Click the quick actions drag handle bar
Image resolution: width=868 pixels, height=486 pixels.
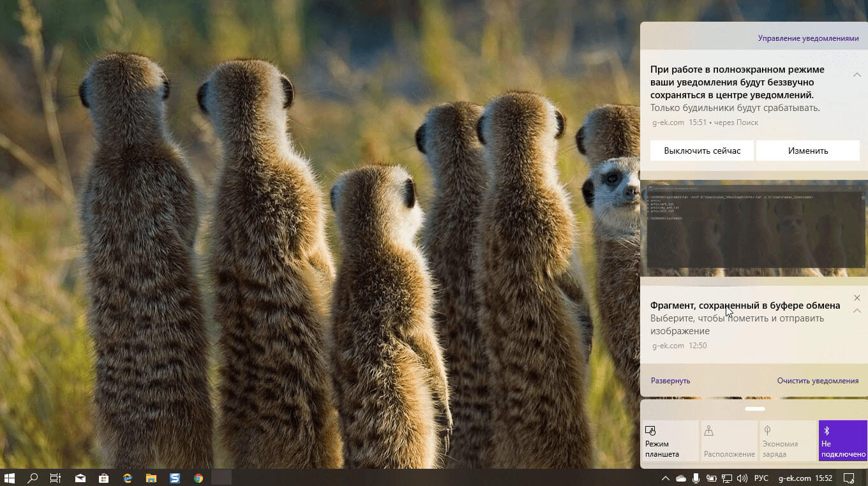click(x=754, y=409)
